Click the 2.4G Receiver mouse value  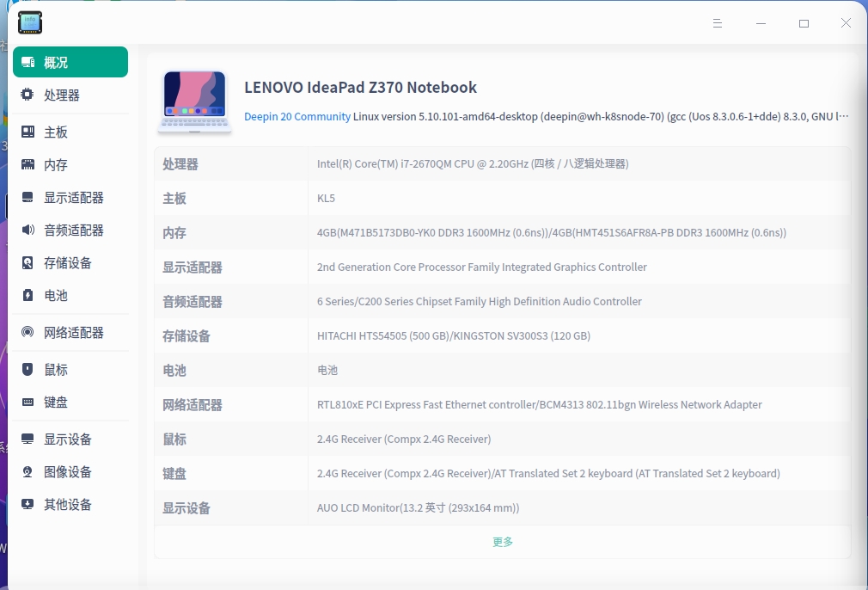coord(404,439)
